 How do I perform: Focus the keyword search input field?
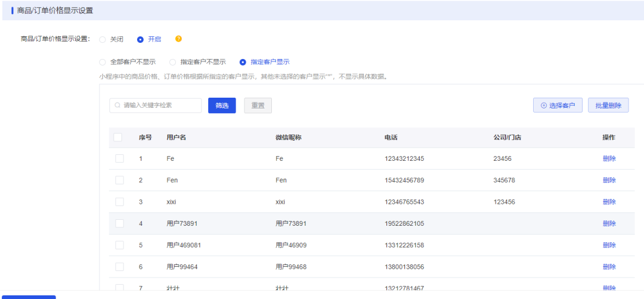pyautogui.click(x=156, y=105)
